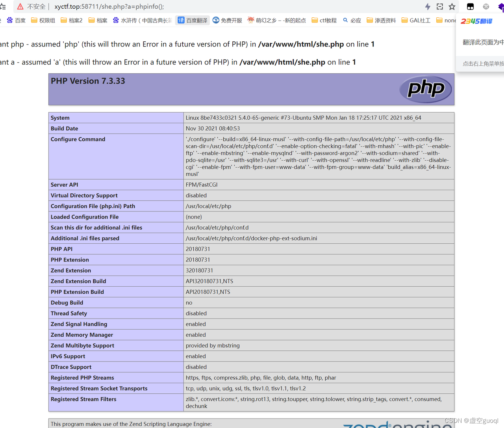
Task: Expand the GAL社工 bookmarks folder
Action: 415,20
